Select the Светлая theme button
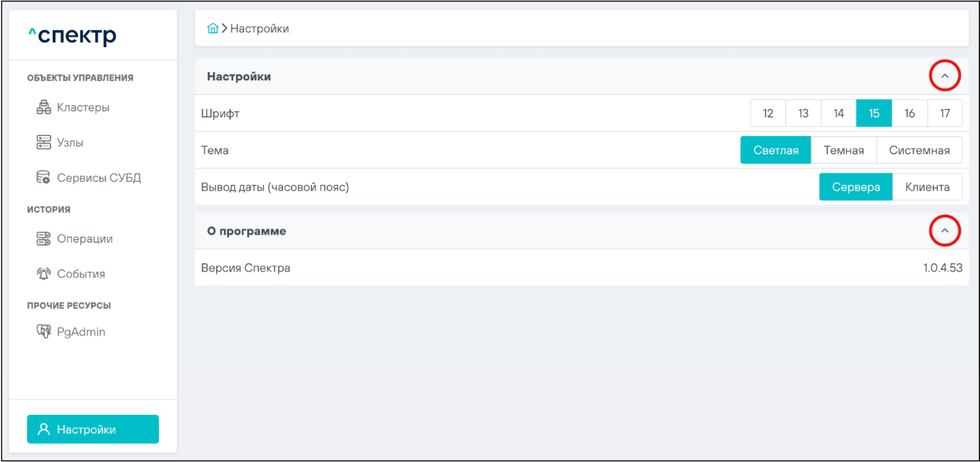The width and height of the screenshot is (980, 462). (775, 151)
